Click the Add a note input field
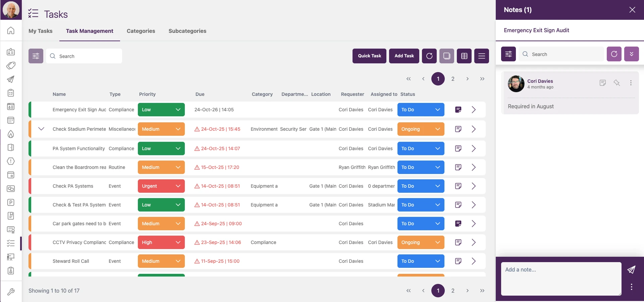The width and height of the screenshot is (644, 302). click(560, 278)
